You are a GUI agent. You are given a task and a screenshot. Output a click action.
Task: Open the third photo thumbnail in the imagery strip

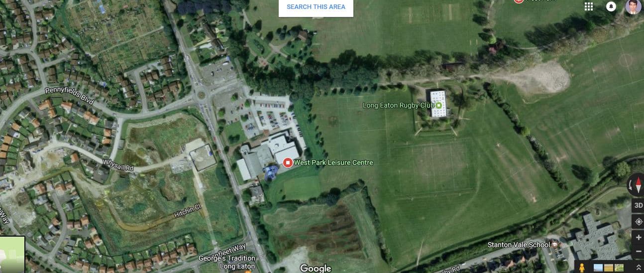click(x=619, y=268)
